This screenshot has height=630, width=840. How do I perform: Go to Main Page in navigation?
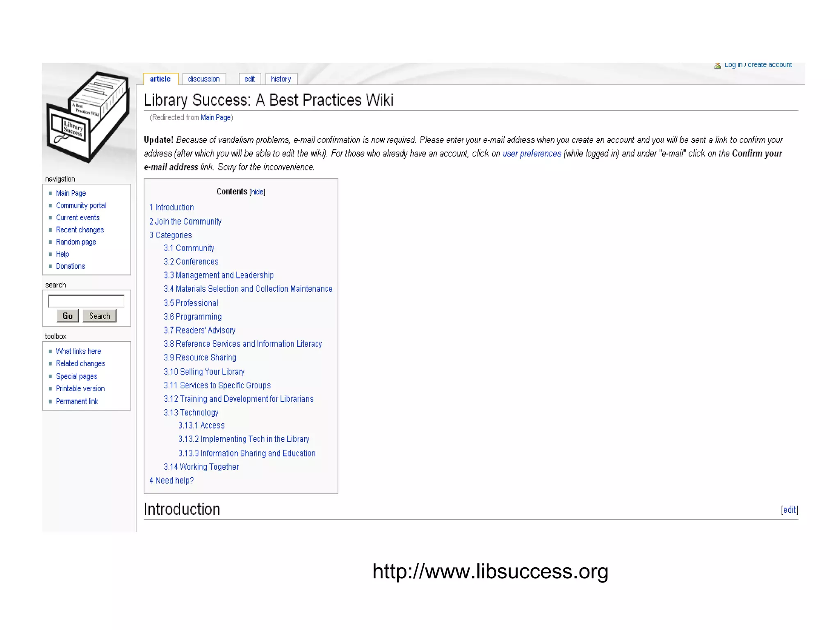71,193
